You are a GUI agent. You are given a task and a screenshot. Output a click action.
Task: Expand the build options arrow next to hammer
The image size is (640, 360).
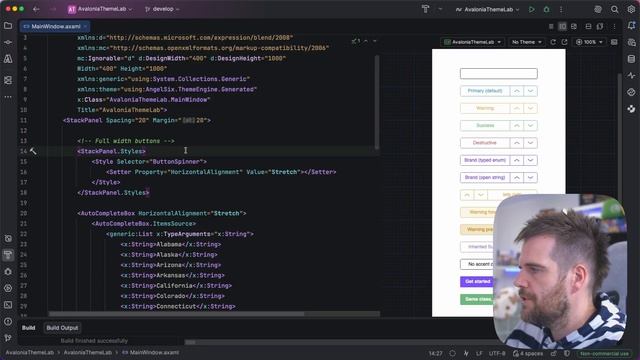(x=440, y=9)
